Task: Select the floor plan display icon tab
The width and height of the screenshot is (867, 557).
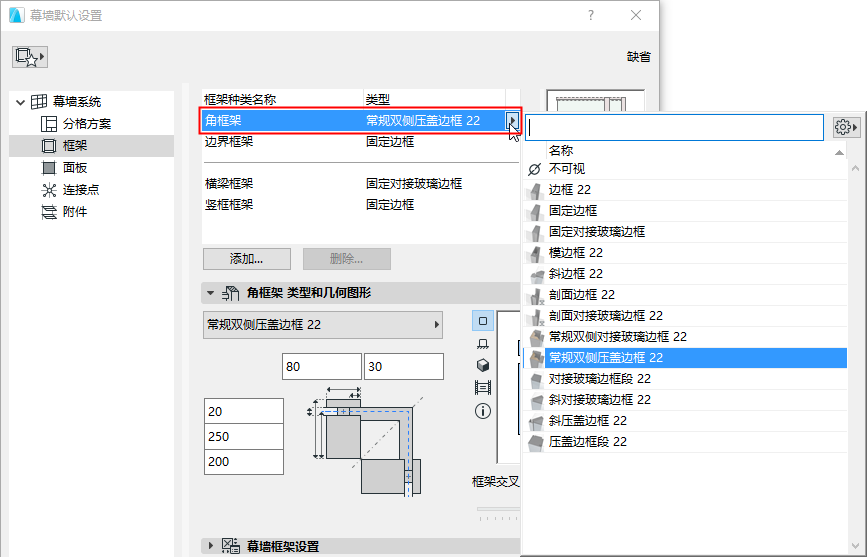Action: [483, 343]
